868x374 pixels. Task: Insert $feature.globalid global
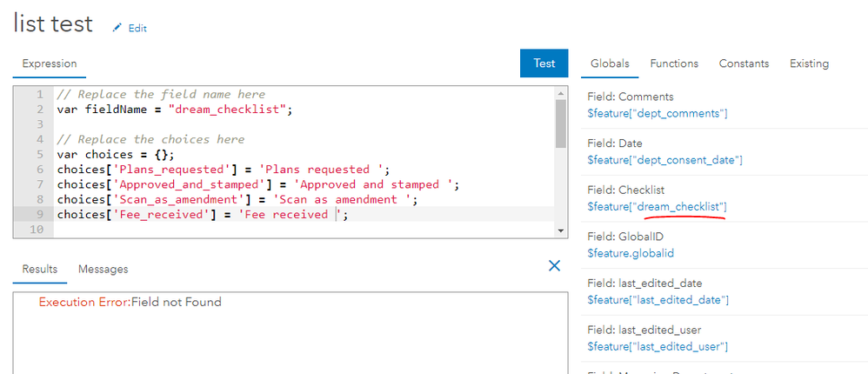click(x=631, y=253)
